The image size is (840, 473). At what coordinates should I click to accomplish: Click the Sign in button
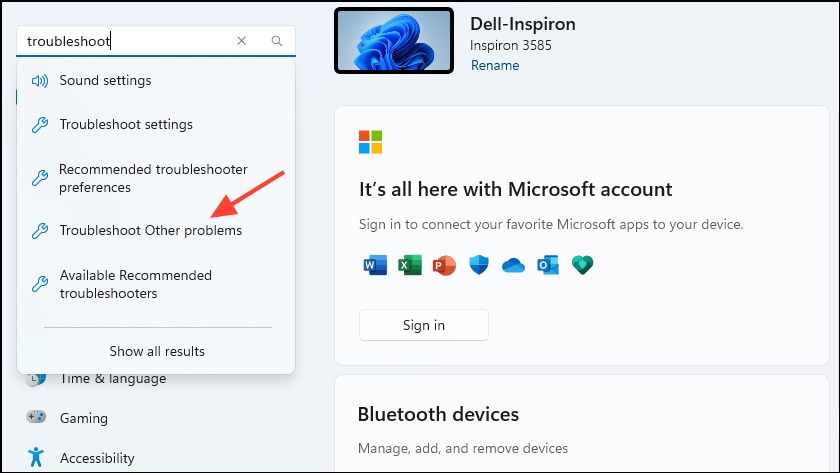coord(424,325)
